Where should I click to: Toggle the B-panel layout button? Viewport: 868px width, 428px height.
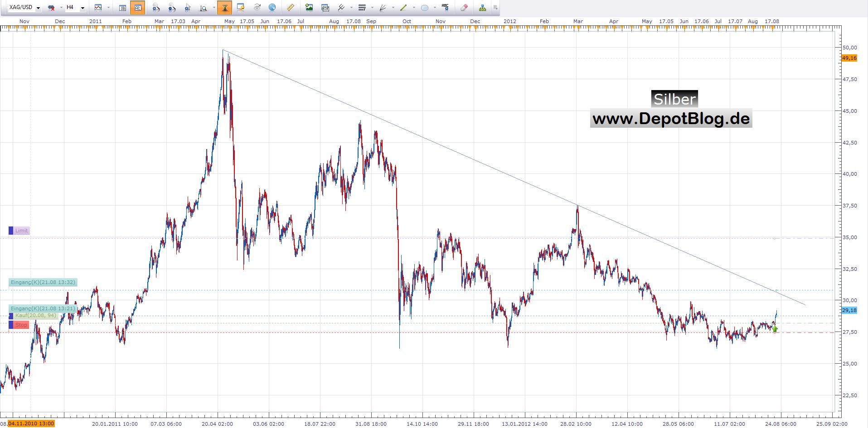point(122,8)
